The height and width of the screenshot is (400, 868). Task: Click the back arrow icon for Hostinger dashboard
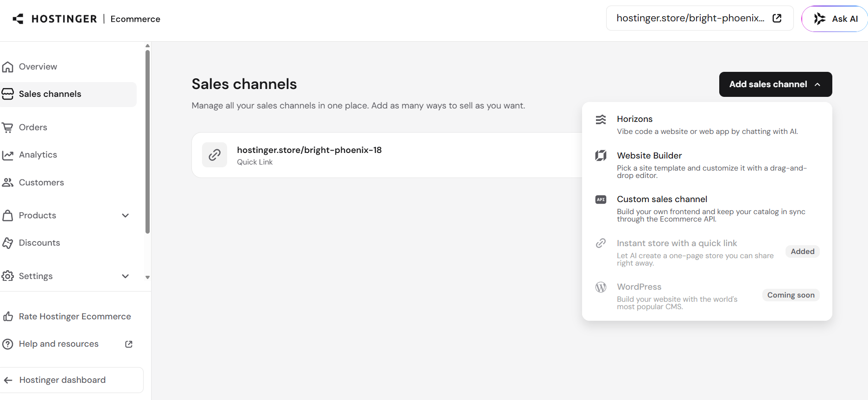click(x=8, y=380)
